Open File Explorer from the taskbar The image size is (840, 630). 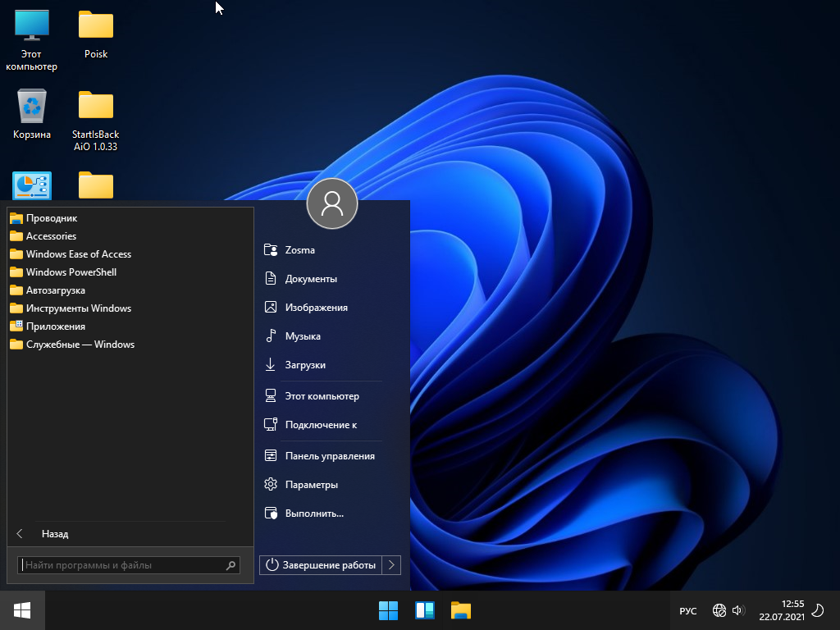point(460,610)
